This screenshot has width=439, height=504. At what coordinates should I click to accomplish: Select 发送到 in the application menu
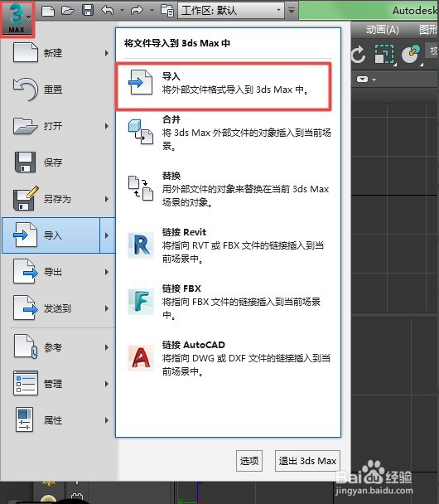60,308
